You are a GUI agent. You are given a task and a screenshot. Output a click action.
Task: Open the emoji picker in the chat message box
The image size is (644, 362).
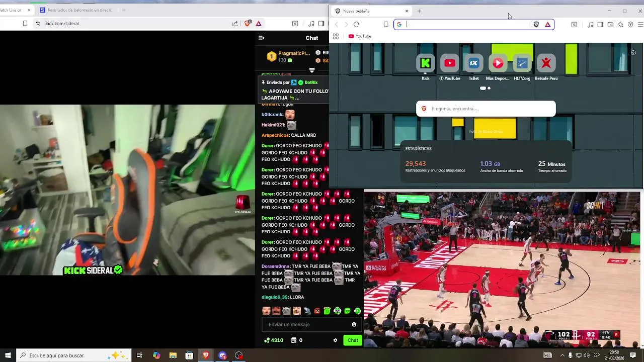354,324
